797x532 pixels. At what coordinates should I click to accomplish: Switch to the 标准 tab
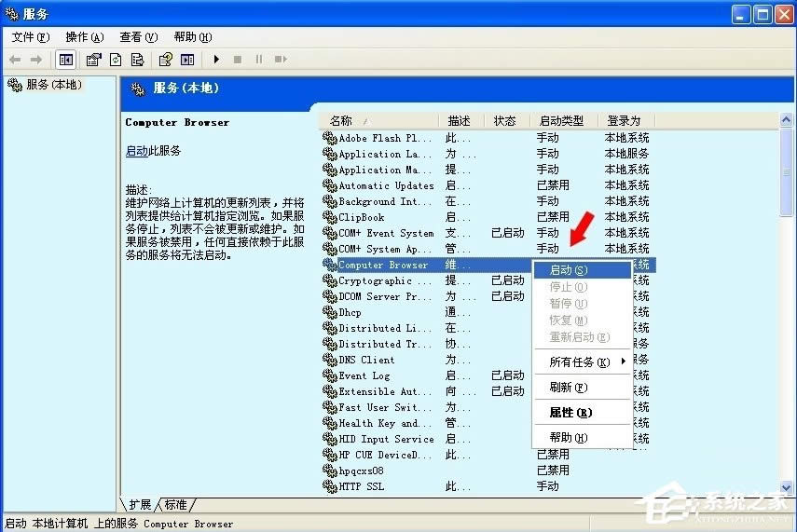176,505
